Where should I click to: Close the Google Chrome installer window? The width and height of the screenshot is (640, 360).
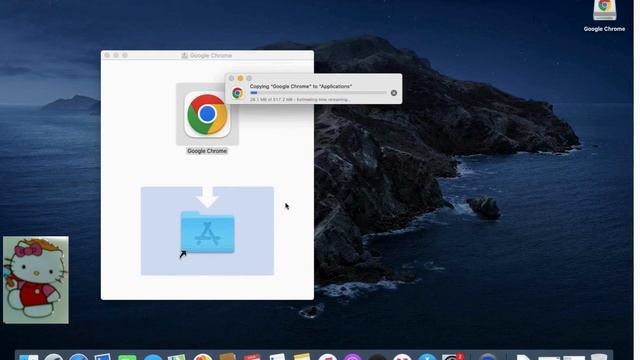click(x=107, y=55)
